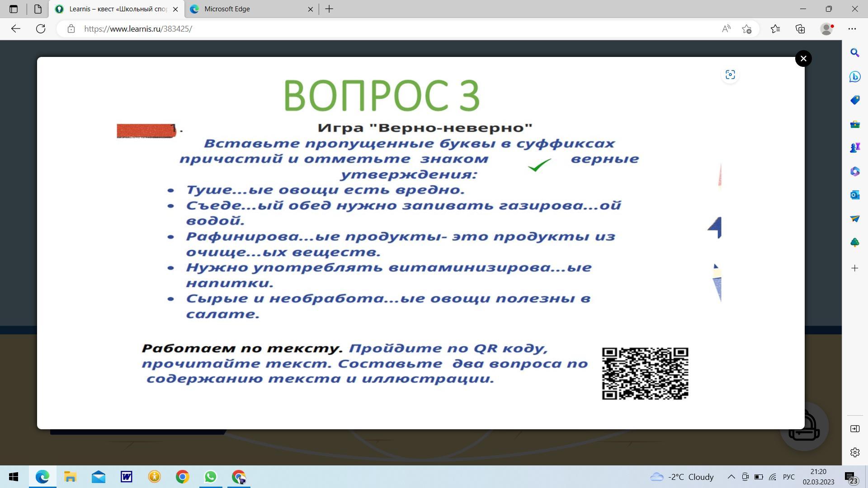Open the Collections button in toolbar

[800, 29]
